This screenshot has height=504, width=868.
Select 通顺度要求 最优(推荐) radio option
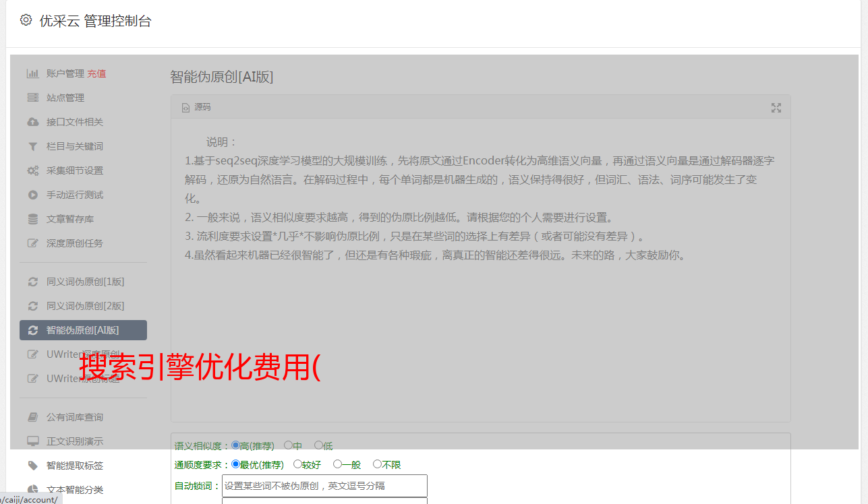tap(235, 464)
